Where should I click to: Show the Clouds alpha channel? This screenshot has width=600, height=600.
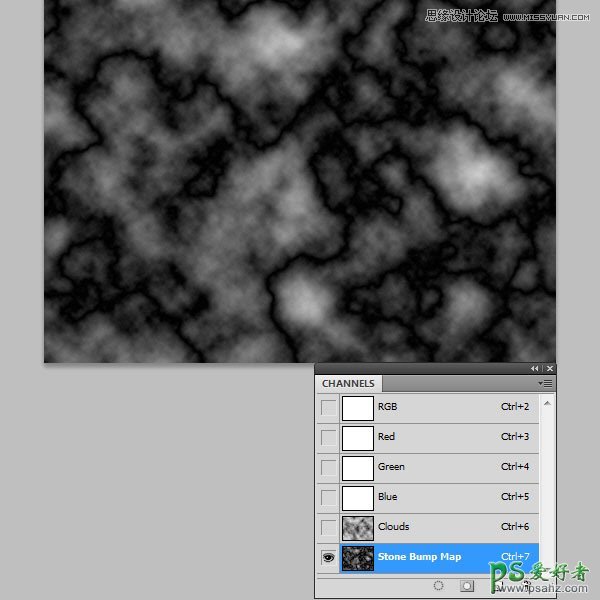click(328, 527)
